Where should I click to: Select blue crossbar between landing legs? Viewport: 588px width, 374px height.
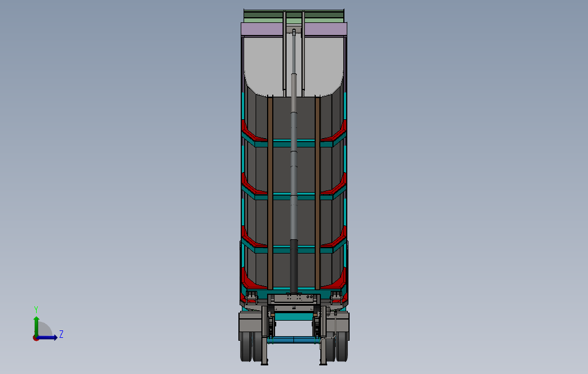pos(294,340)
